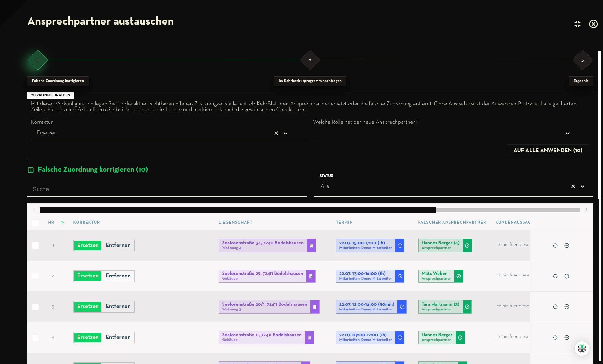The width and height of the screenshot is (603, 364).
Task: Close the Ansprechpartner austauschen dialog
Action: tap(593, 24)
